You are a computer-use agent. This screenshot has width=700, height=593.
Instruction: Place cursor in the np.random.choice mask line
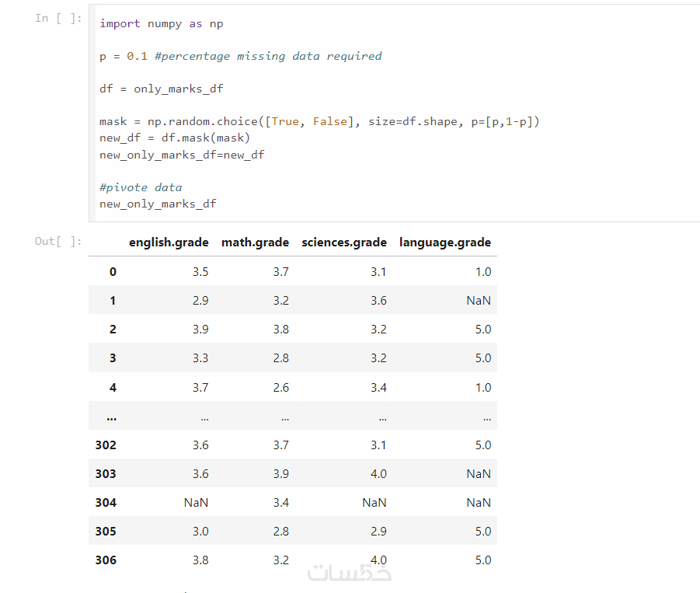[319, 121]
